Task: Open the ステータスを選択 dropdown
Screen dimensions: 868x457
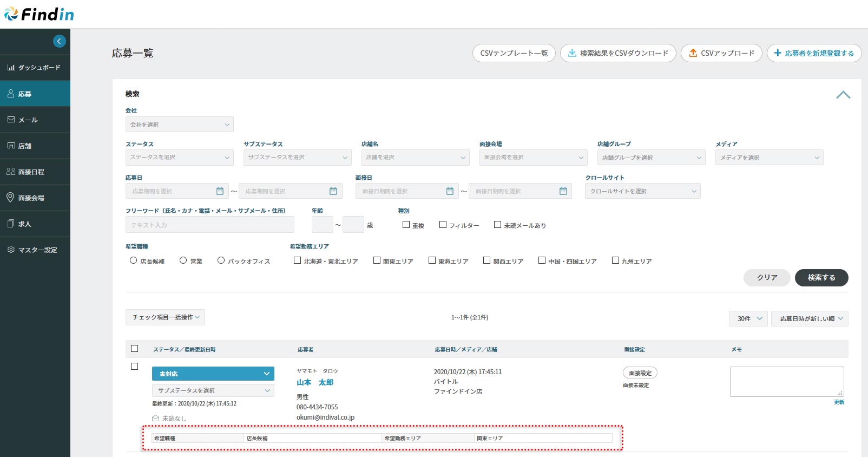Action: pos(179,158)
